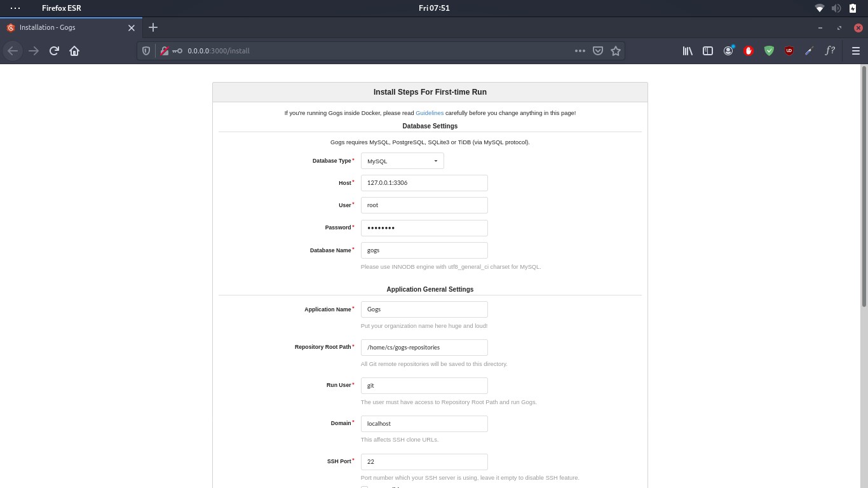The height and width of the screenshot is (488, 868).
Task: Click the Run User field
Action: click(424, 386)
